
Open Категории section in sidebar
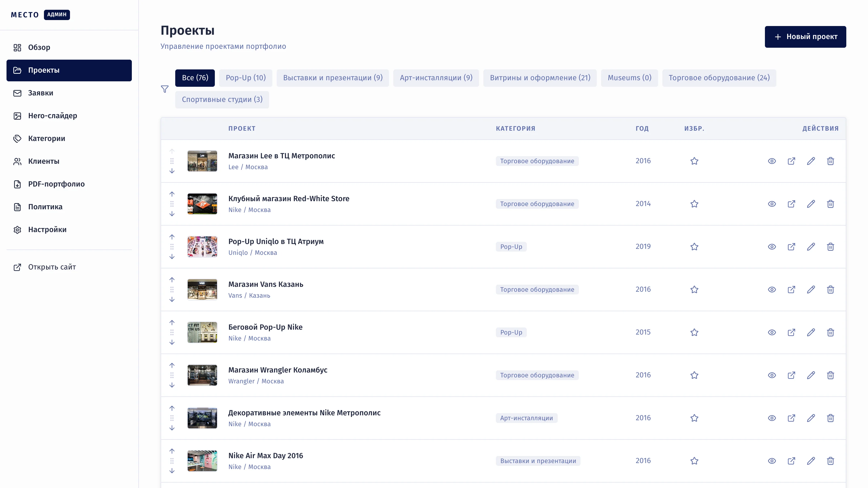click(69, 139)
